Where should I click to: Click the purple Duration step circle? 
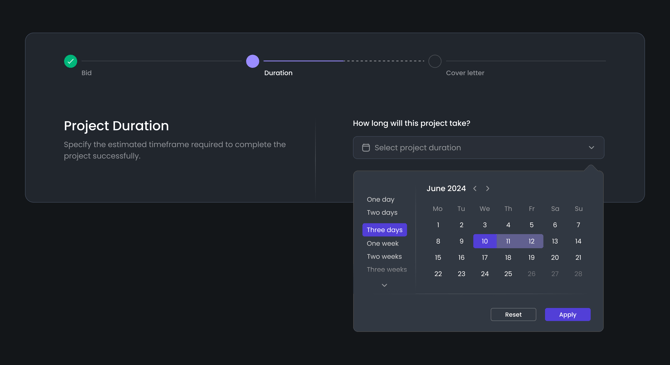click(253, 61)
